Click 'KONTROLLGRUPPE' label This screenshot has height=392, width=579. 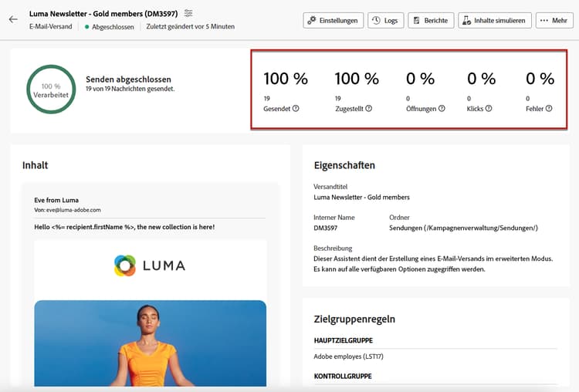[x=343, y=376]
